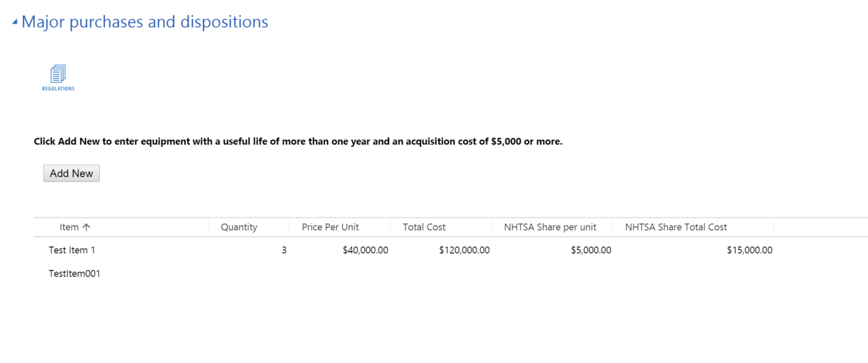Click the $120,000.00 total cost cell
Viewport: 868px width, 363px height.
[464, 251]
